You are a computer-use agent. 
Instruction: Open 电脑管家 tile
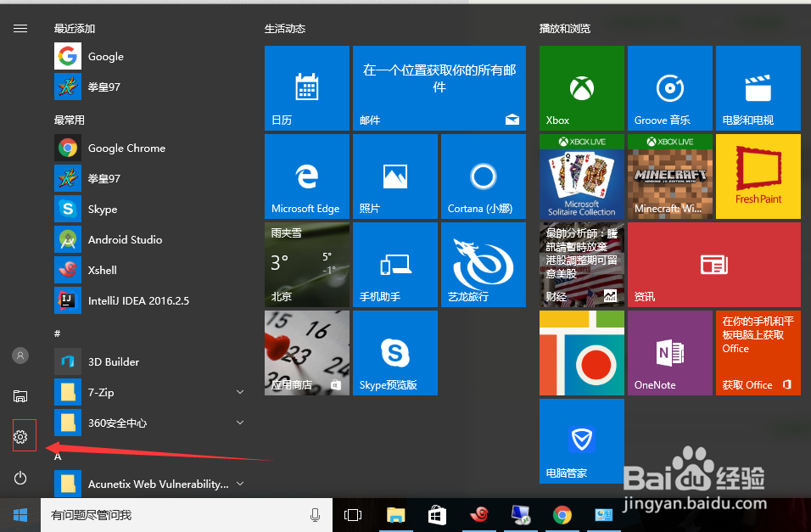pyautogui.click(x=582, y=441)
